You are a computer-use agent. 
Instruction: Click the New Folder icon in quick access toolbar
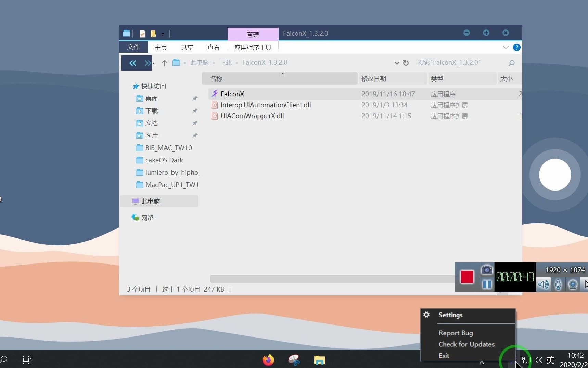153,34
